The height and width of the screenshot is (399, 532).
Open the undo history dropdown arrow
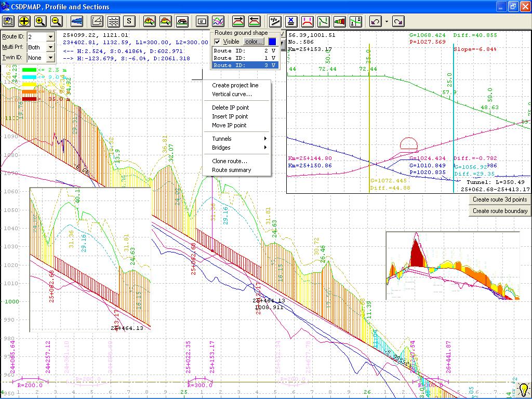click(387, 21)
